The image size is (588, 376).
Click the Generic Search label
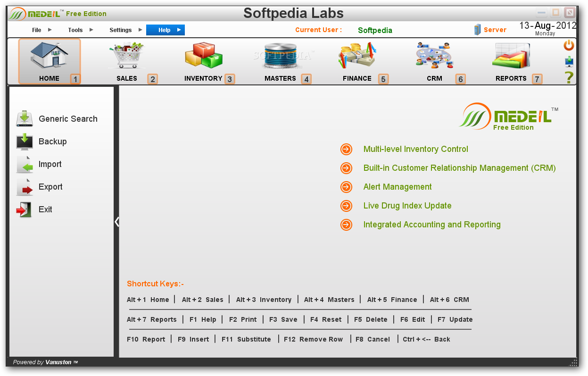coord(68,119)
